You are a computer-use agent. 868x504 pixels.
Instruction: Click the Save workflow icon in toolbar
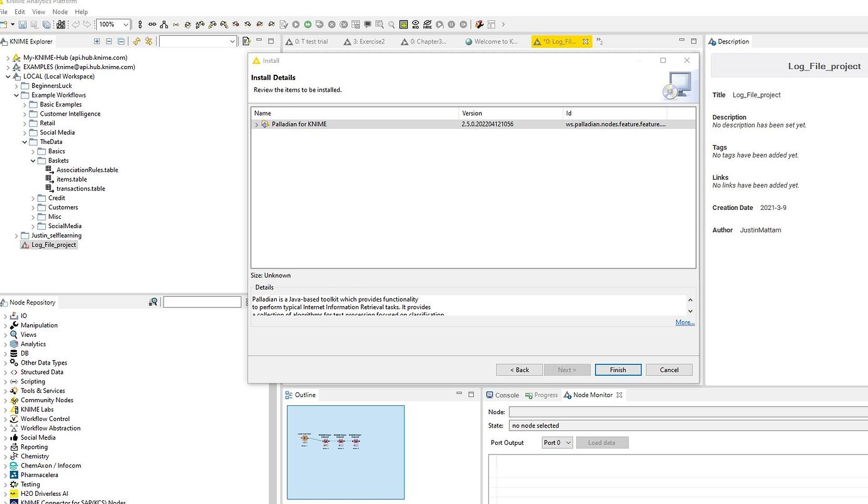coord(23,25)
